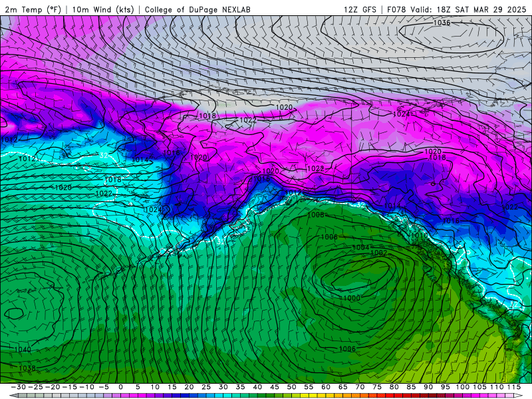This screenshot has width=532, height=399.
Task: Click the "70" temperature scale label
Action: [x=360, y=387]
